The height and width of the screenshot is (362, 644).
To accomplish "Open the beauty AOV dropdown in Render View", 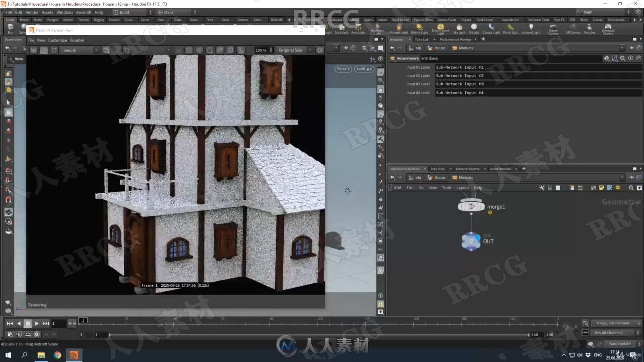I will point(80,50).
